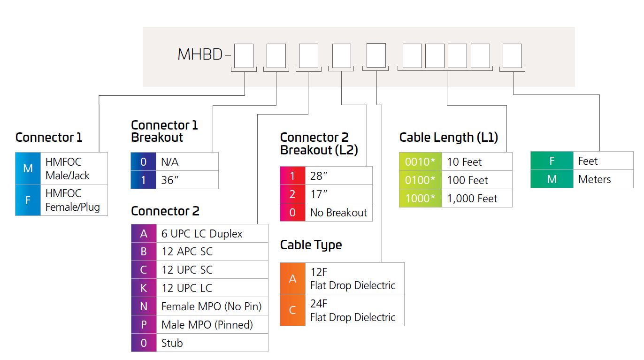This screenshot has width=644, height=360.
Task: Choose the green 0100* cable length code
Action: point(421,180)
